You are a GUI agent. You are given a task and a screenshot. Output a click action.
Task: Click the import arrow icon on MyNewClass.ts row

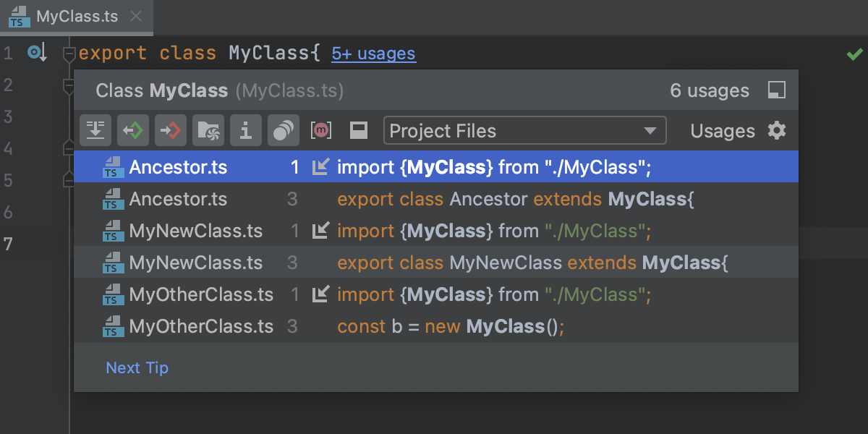pos(321,231)
